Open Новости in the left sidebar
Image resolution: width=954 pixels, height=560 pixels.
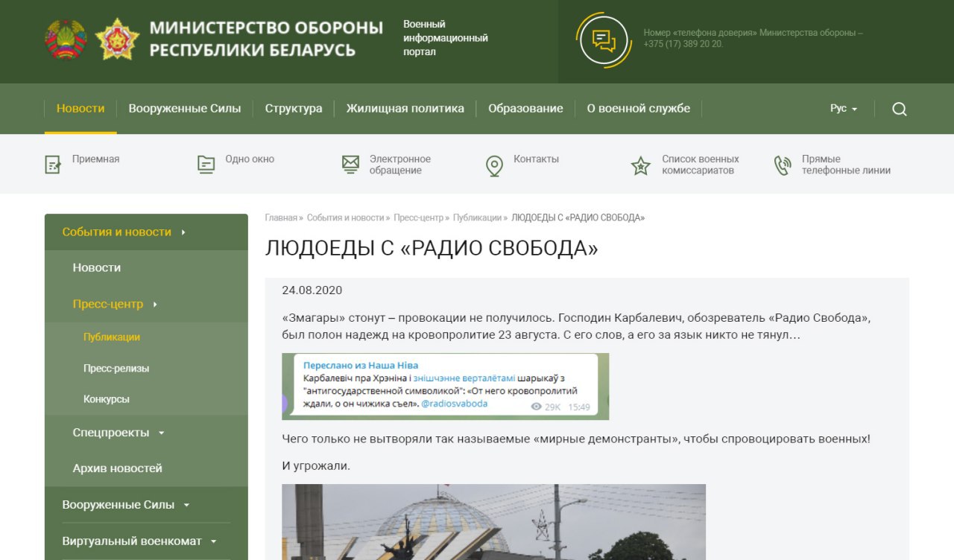pyautogui.click(x=97, y=268)
